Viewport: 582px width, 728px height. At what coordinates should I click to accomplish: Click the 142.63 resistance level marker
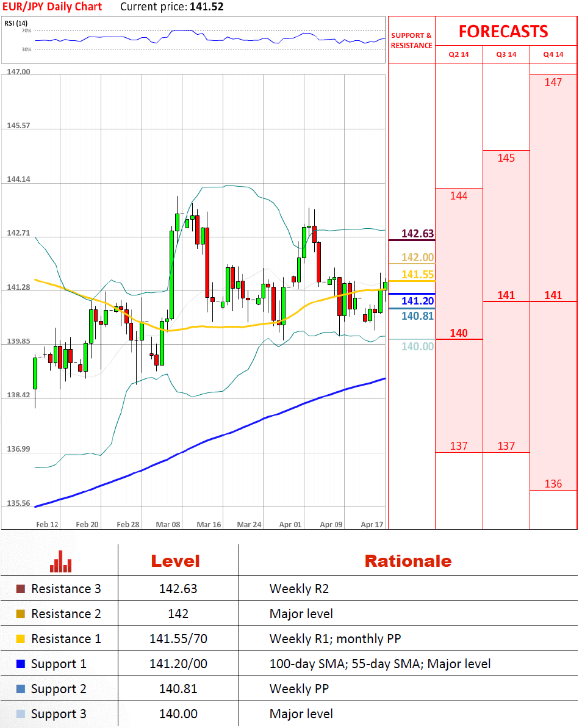click(x=417, y=234)
